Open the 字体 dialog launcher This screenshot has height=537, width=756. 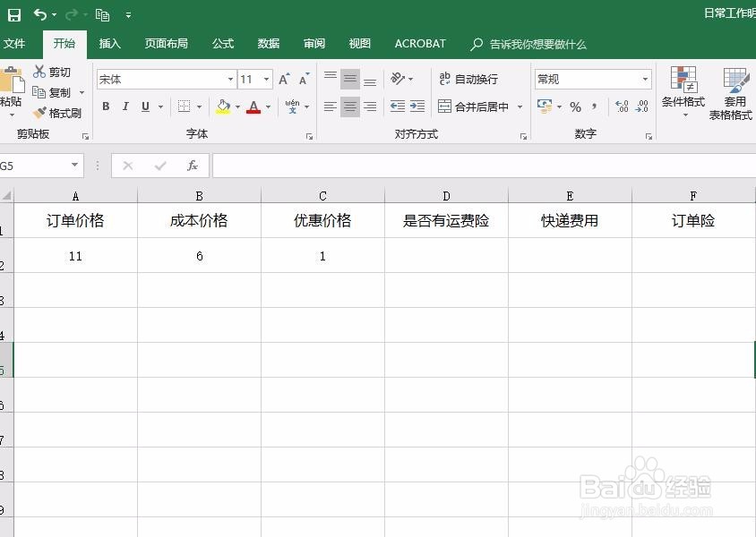pyautogui.click(x=309, y=137)
